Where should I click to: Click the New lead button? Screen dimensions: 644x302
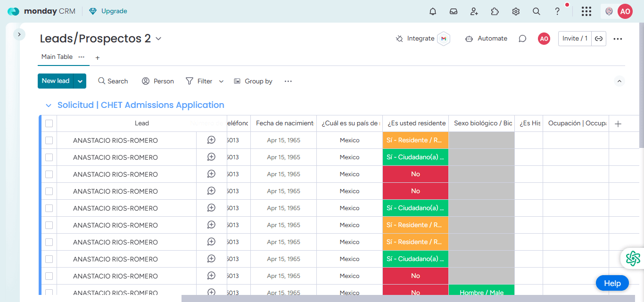coord(56,81)
